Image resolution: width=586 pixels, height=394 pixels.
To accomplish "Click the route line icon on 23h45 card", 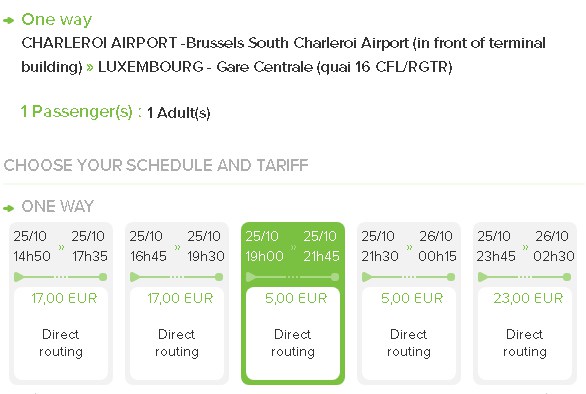I will coord(524,277).
